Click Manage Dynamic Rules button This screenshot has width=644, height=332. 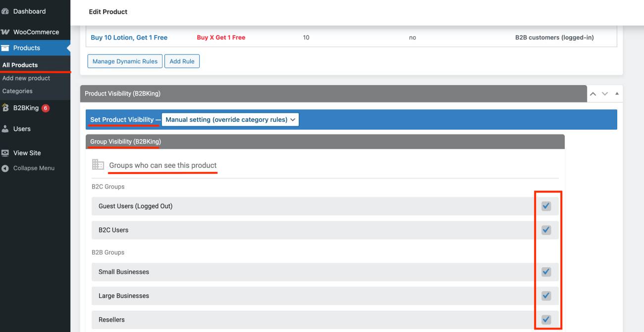125,61
